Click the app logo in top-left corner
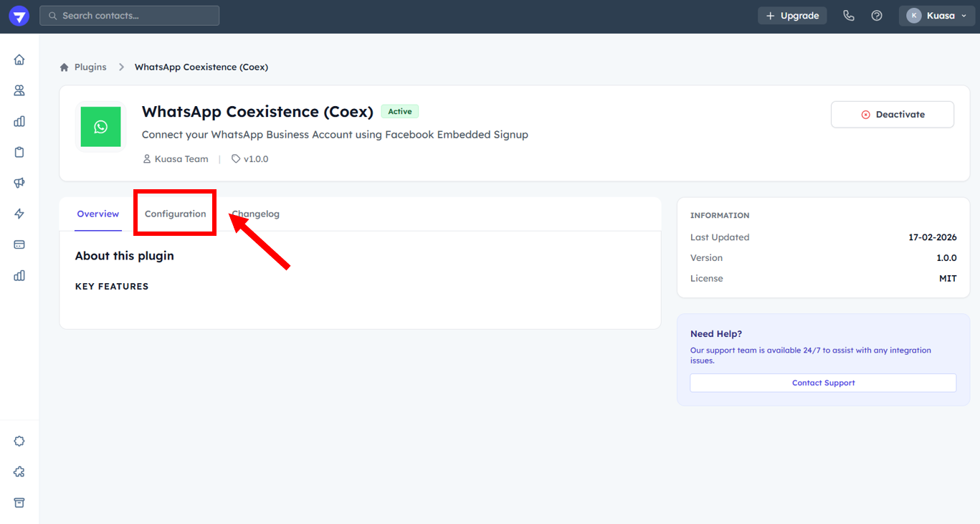980x524 pixels. click(x=19, y=16)
